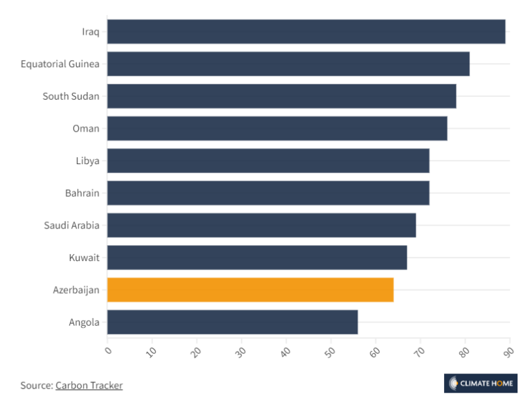Viewport: 532px width, 417px height.
Task: Click the Kuwait bar
Action: [257, 258]
